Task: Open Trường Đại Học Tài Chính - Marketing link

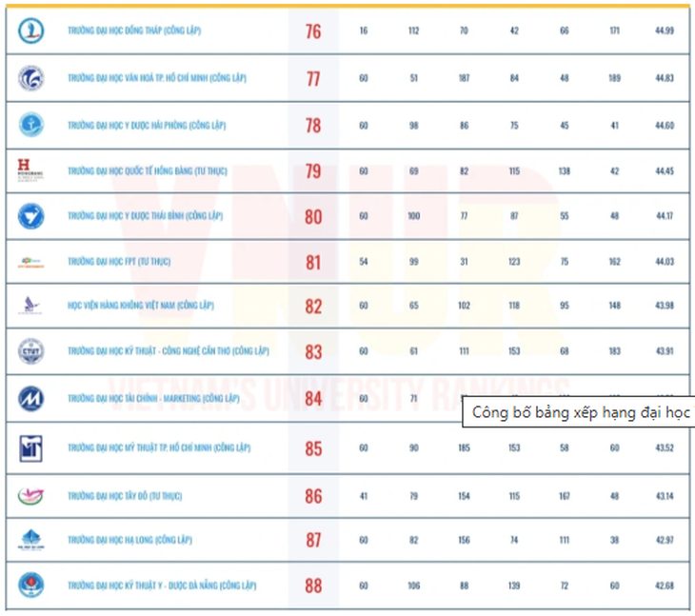Action: click(153, 398)
